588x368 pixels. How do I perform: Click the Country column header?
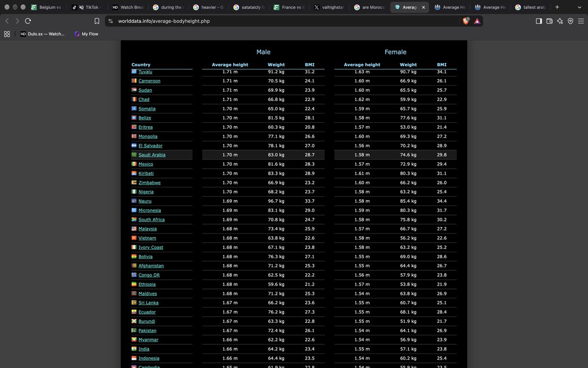click(x=141, y=65)
